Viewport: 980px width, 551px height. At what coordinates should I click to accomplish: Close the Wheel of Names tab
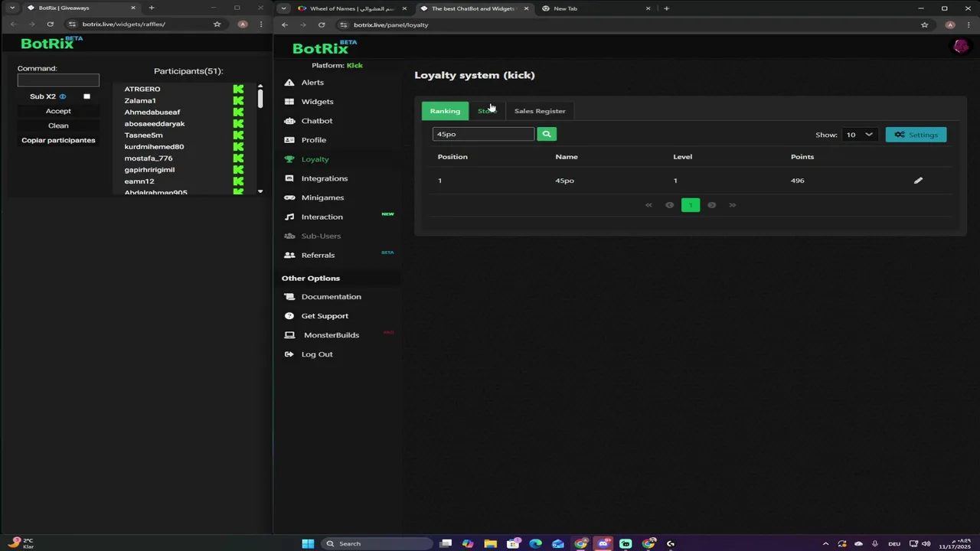click(404, 8)
